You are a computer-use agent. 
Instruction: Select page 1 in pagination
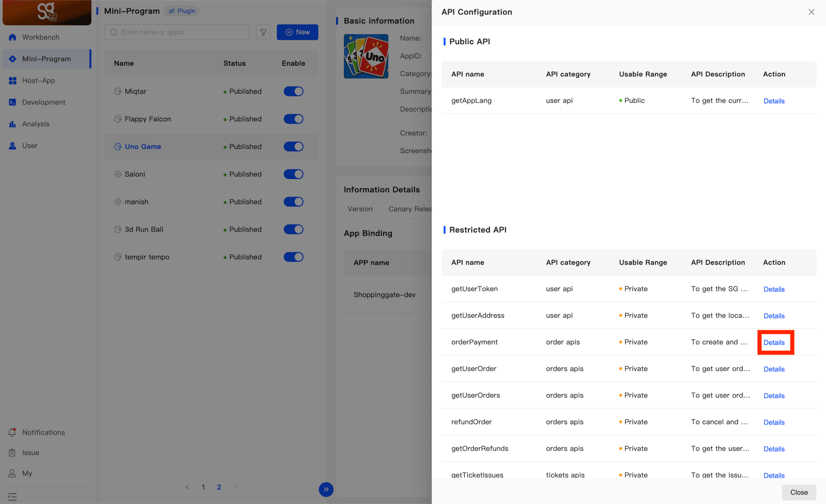[203, 487]
